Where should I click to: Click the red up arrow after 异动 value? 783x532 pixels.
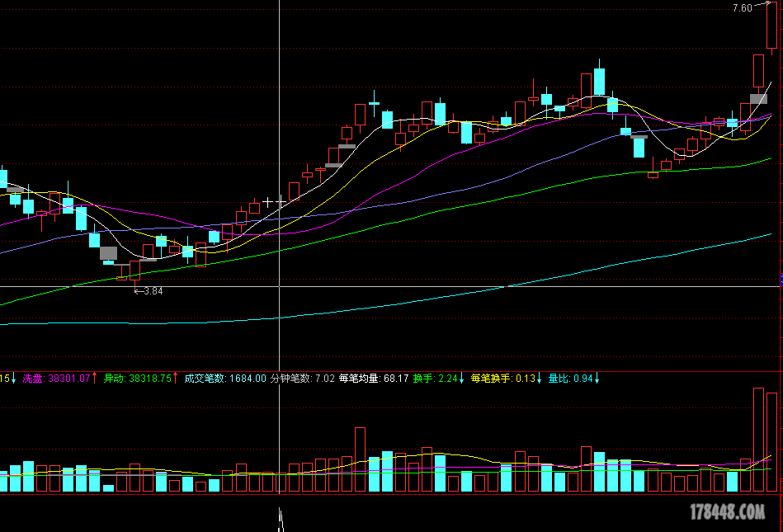tap(175, 379)
